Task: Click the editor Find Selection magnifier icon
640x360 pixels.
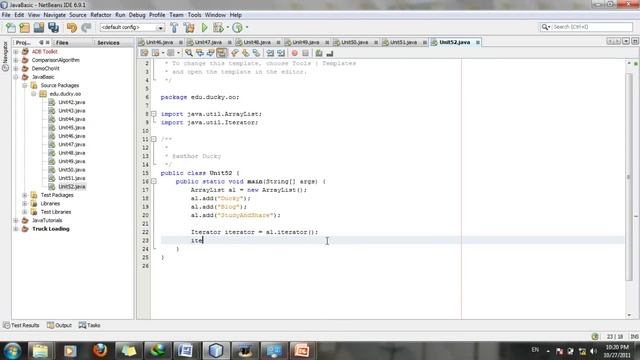Action: (x=189, y=53)
